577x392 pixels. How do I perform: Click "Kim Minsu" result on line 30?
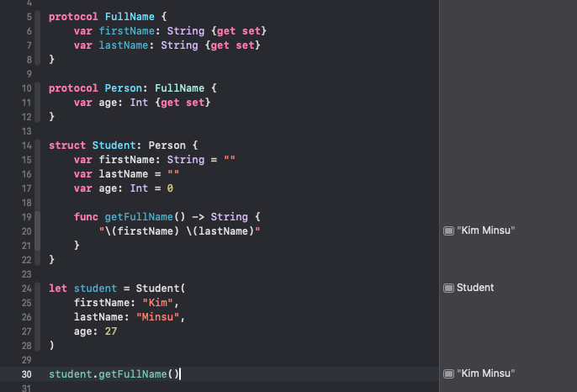486,373
